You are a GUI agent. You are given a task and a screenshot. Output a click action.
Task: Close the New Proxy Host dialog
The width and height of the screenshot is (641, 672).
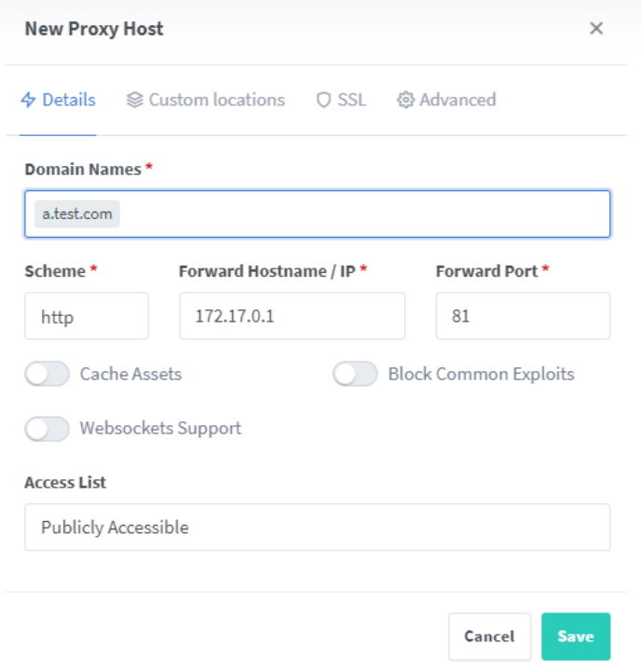pos(596,29)
